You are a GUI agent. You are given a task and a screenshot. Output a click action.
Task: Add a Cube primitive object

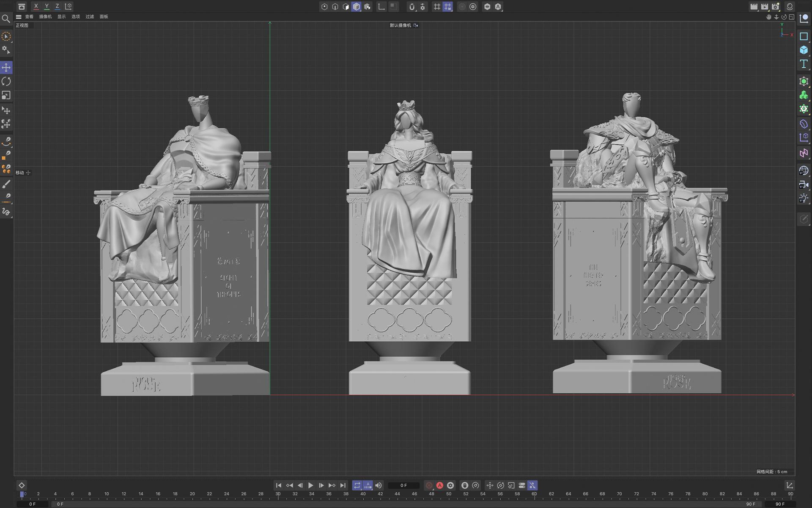[804, 50]
